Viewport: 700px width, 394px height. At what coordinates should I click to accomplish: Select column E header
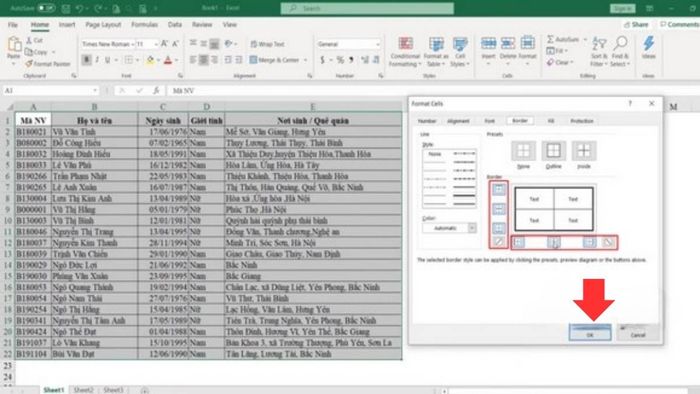pyautogui.click(x=312, y=107)
